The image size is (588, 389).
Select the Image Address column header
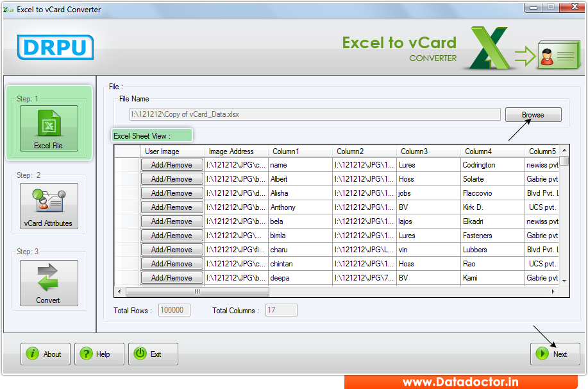point(236,151)
